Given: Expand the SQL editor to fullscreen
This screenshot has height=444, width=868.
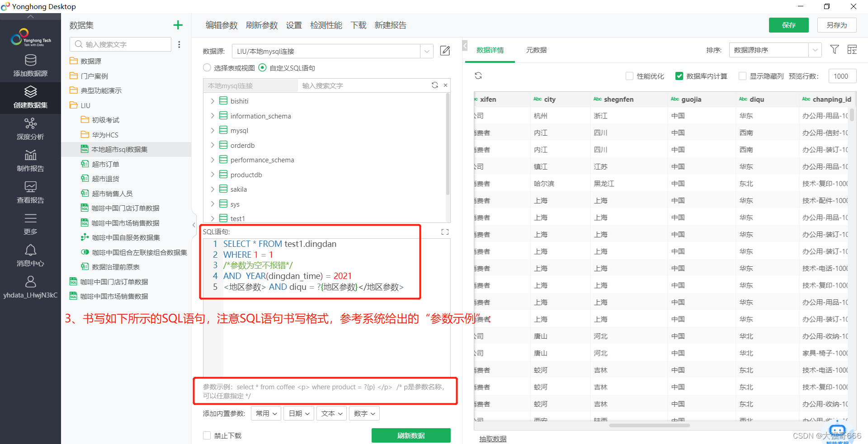Looking at the screenshot, I should tap(445, 232).
